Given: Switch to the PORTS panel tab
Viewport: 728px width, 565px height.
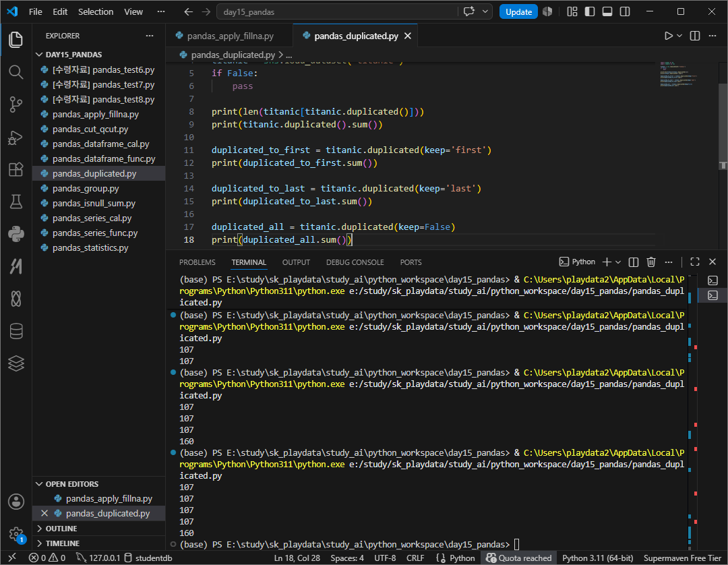Looking at the screenshot, I should click(411, 262).
